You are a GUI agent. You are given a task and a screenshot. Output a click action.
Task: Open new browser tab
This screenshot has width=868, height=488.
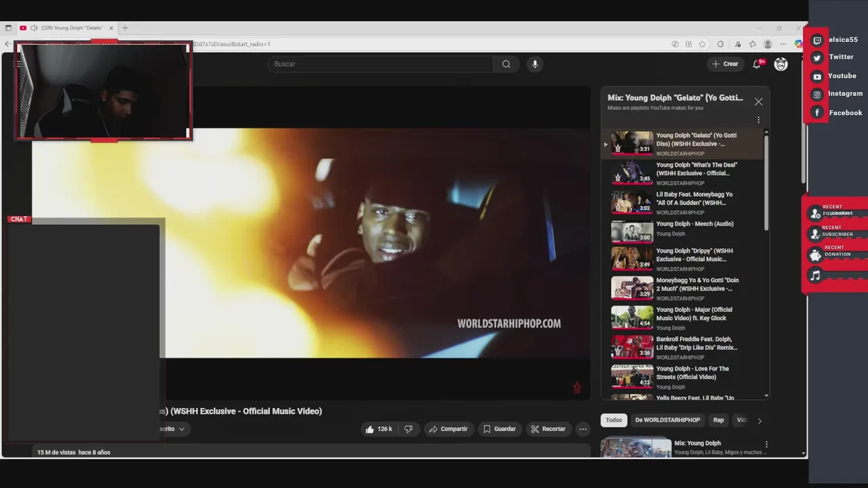125,28
